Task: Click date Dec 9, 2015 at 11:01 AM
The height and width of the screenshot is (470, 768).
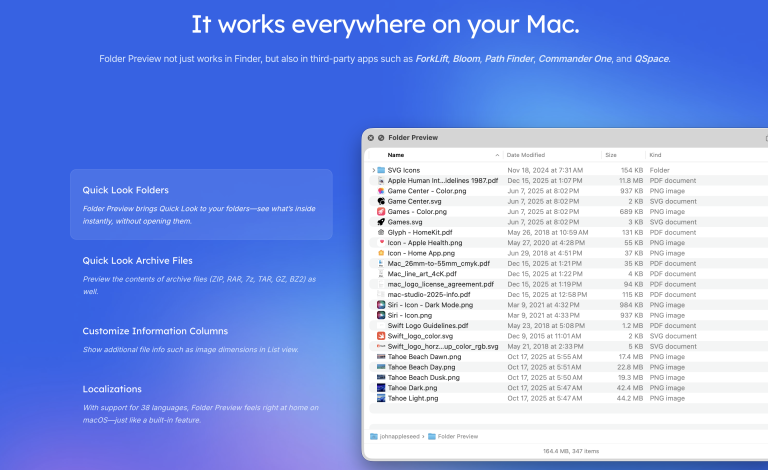Action: pyautogui.click(x=544, y=336)
